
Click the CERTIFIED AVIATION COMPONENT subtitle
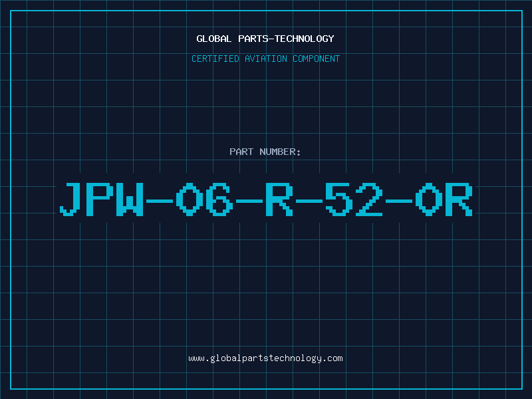pyautogui.click(x=265, y=59)
